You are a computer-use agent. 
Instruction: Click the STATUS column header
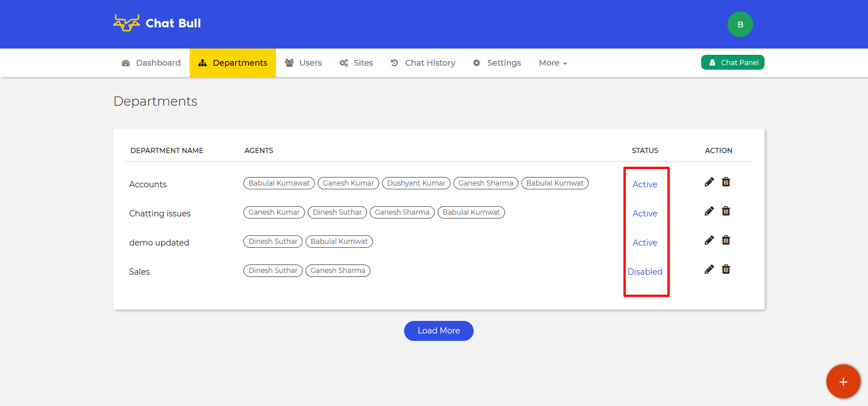(x=645, y=151)
